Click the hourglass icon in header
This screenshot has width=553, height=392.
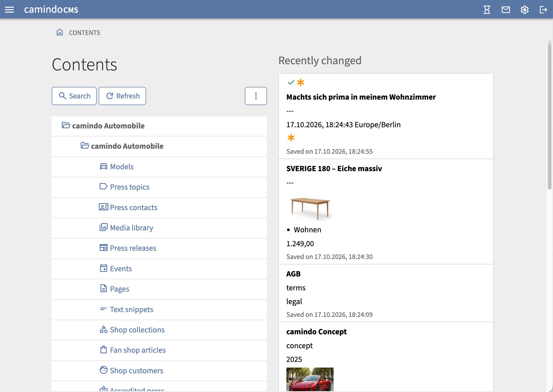coord(487,10)
